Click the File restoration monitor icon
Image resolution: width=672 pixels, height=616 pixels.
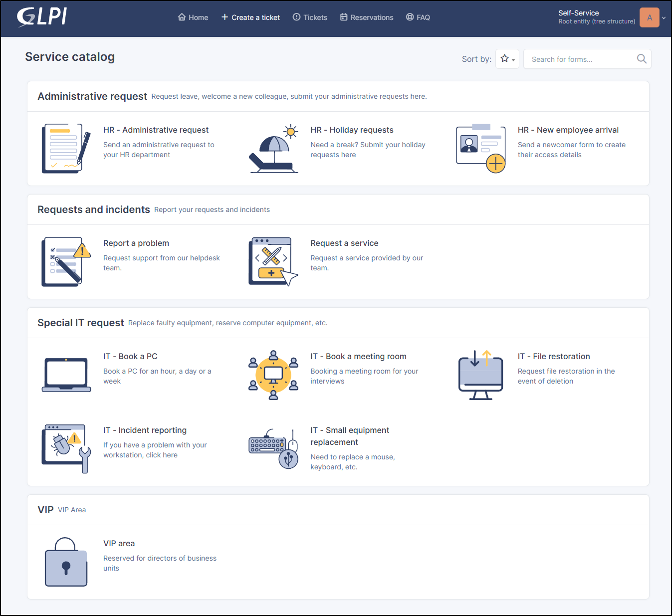click(480, 375)
